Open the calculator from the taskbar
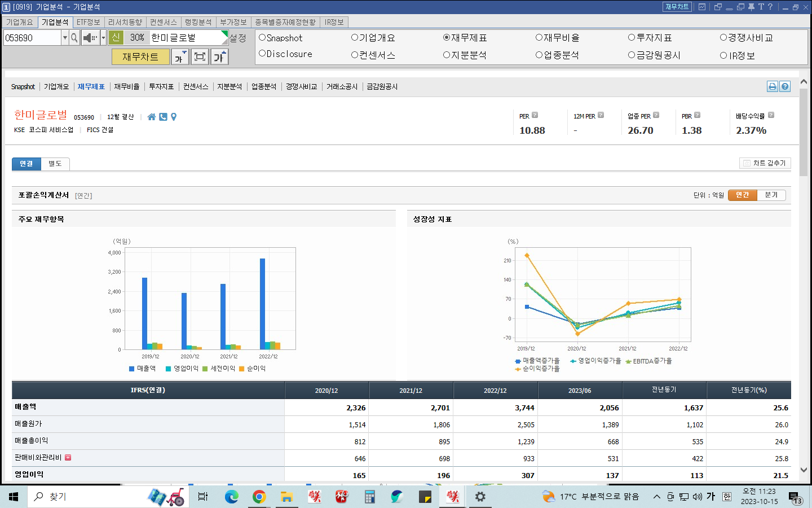This screenshot has width=812, height=508. point(370,497)
